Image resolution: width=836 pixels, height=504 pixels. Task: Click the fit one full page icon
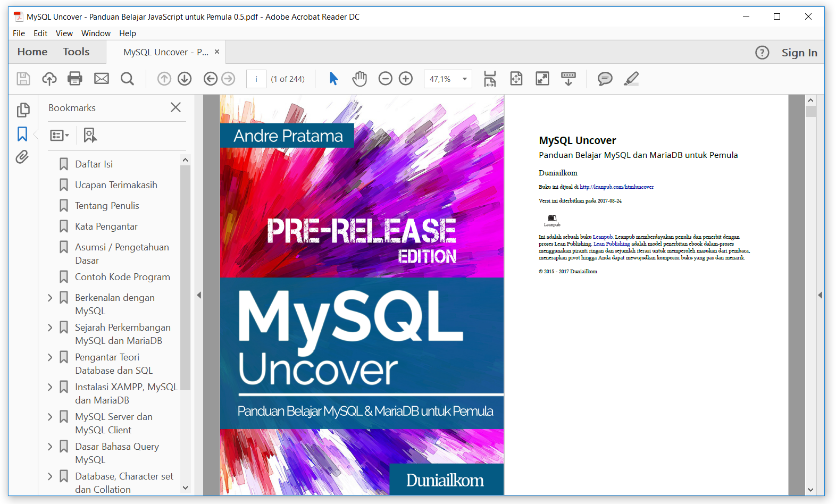click(516, 79)
